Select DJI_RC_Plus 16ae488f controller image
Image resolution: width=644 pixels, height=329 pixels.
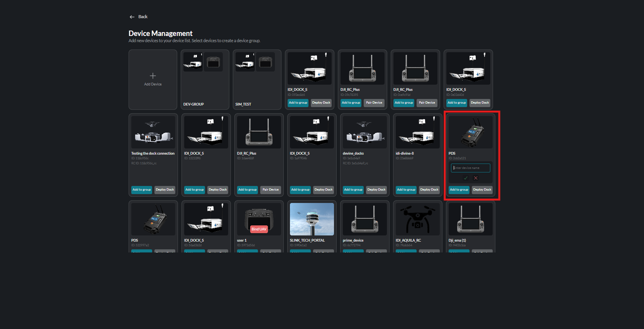click(x=259, y=132)
